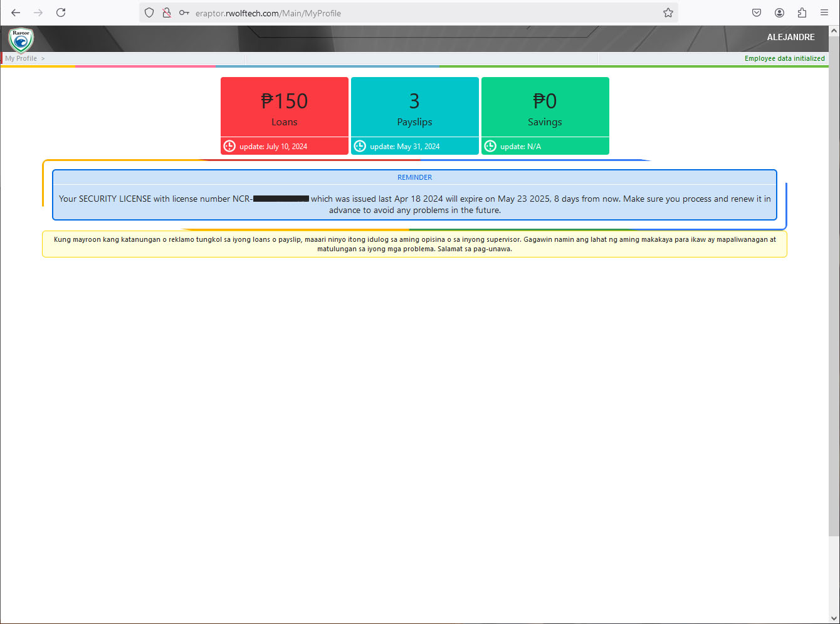This screenshot has height=624, width=840.
Task: Click the security license REMINDER box
Action: coord(414,195)
